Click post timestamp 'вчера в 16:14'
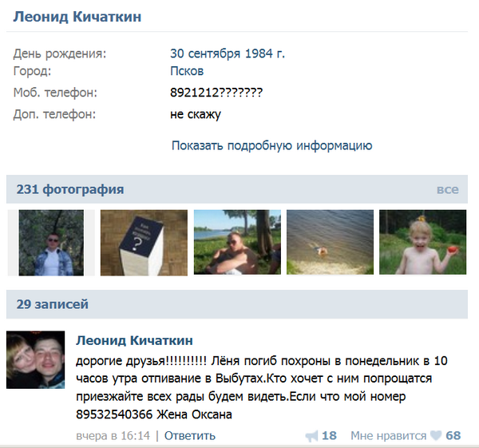The image size is (479, 448). 113,436
